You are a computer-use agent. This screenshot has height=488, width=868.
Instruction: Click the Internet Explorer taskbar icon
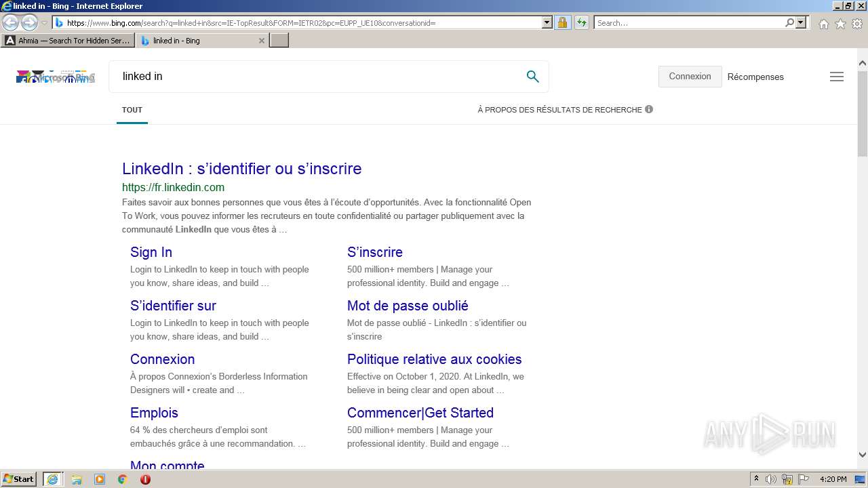(52, 479)
